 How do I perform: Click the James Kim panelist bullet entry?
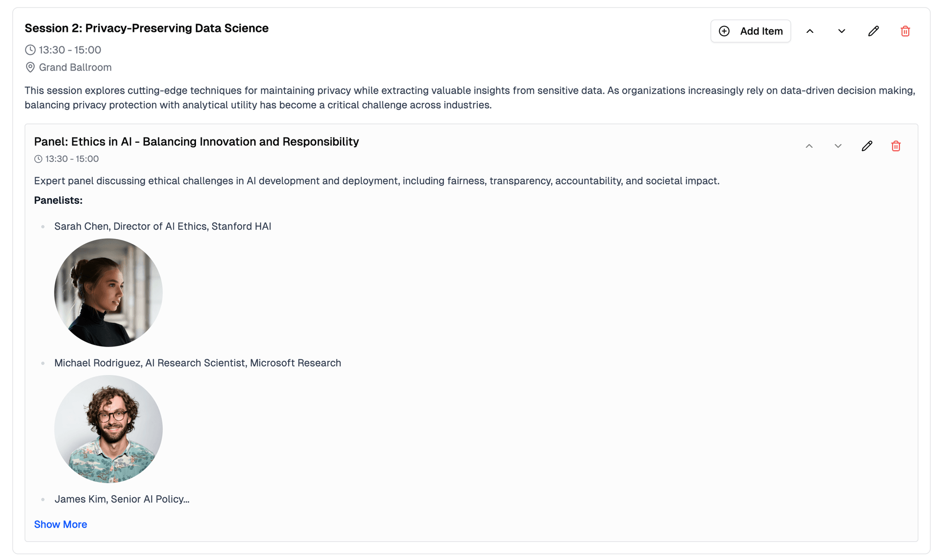[x=122, y=499]
